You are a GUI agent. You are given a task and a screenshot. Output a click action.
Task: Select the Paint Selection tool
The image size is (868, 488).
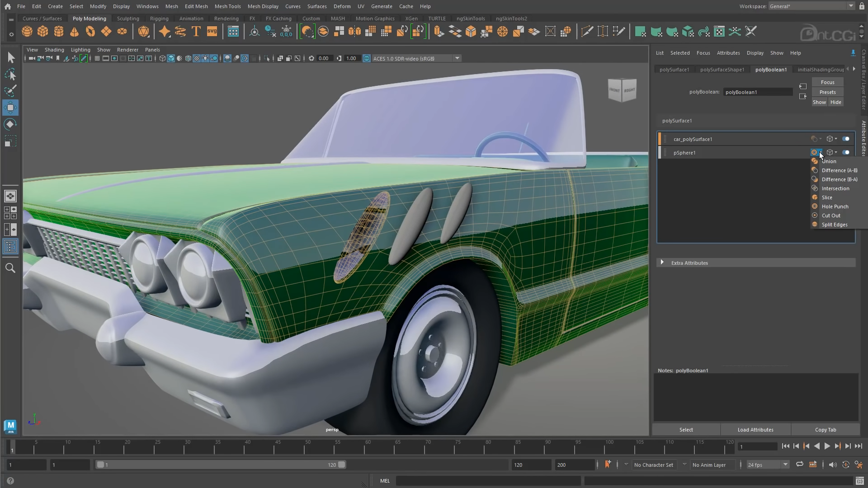[10, 91]
